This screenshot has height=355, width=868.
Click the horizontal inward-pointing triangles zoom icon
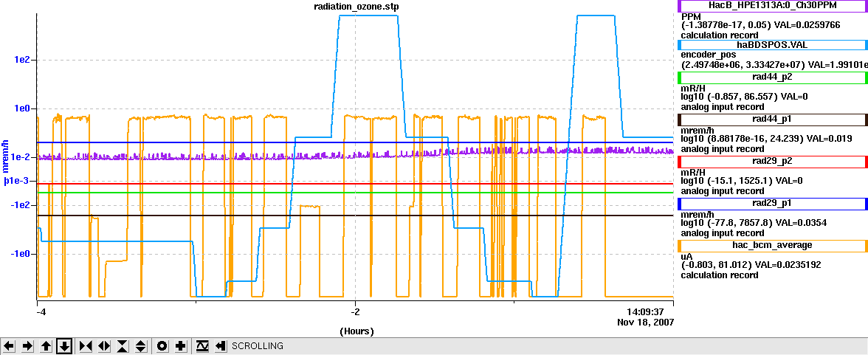click(86, 346)
